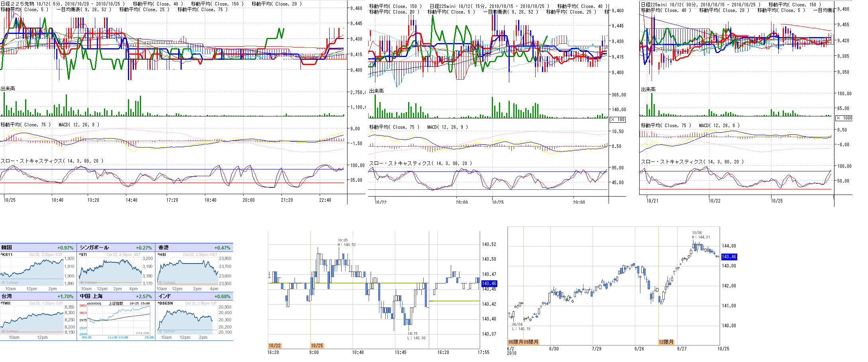Screen dimensions: 868x362
Task: Click the × 1000 volume scale box
Action: tap(844, 118)
